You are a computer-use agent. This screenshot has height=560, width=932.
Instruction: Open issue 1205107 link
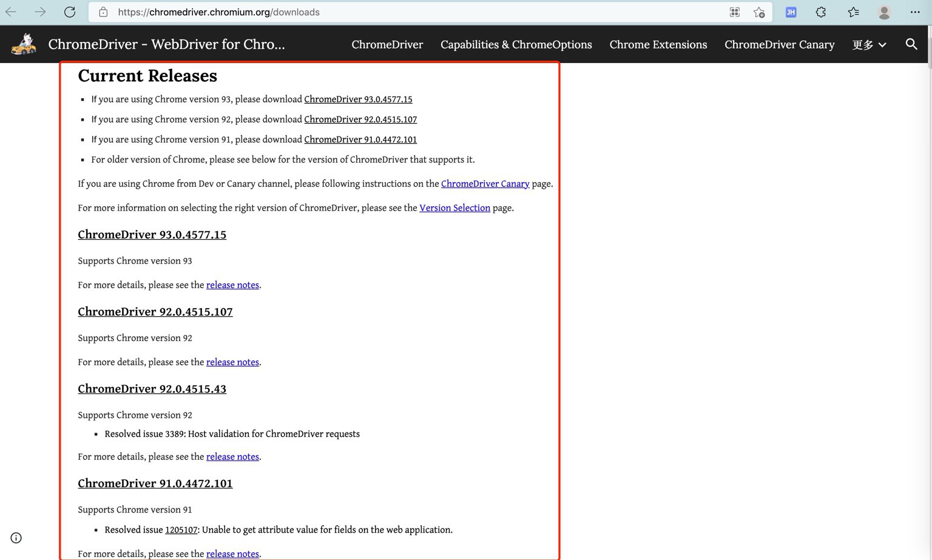pyautogui.click(x=181, y=530)
